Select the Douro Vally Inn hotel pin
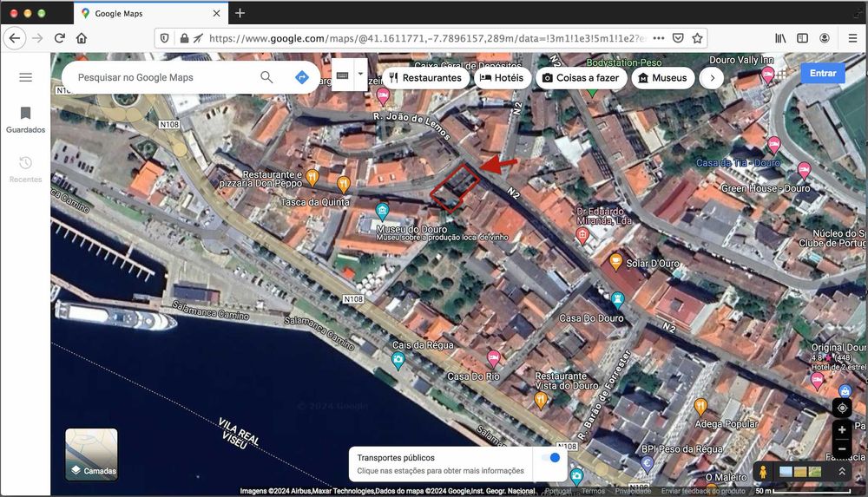868x497 pixels. click(767, 75)
